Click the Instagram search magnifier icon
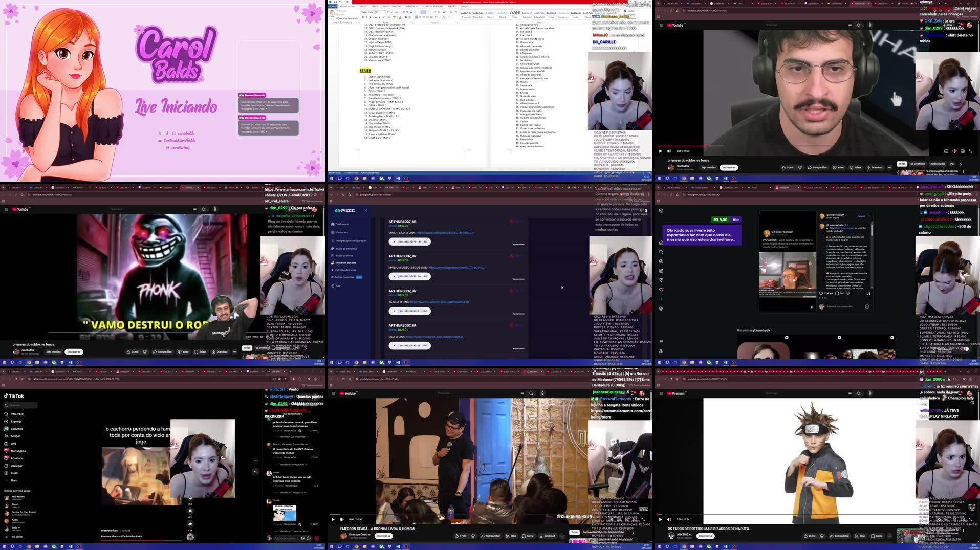Image resolution: width=980 pixels, height=550 pixels. 661,252
